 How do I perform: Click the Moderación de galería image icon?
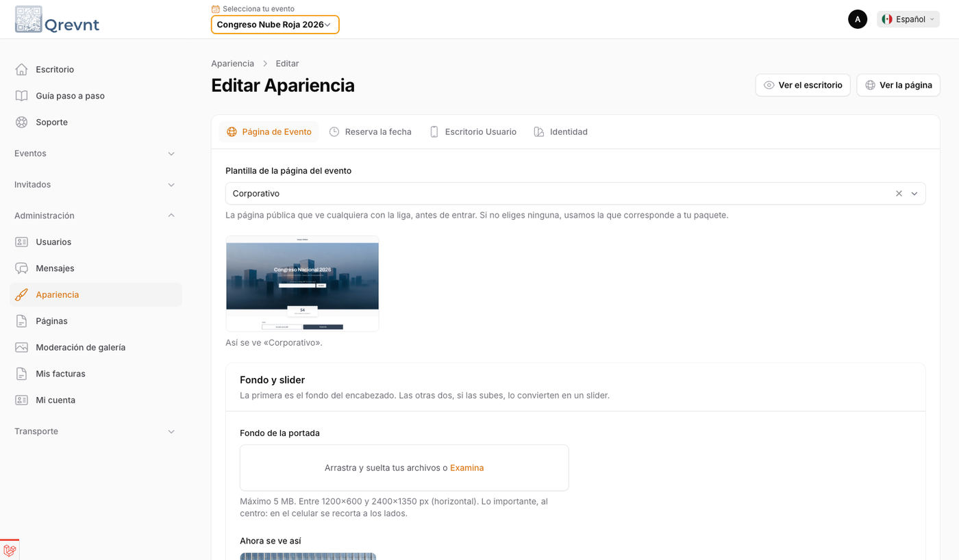point(22,347)
